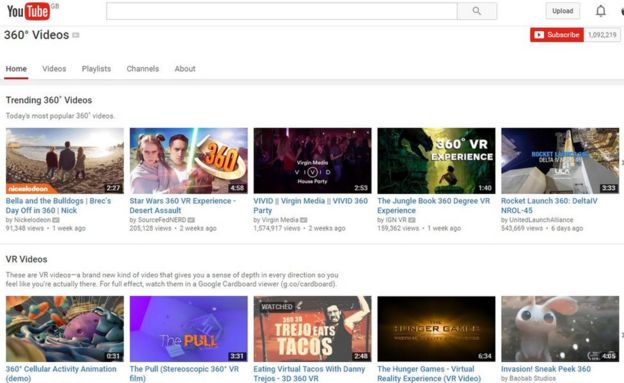624x383 pixels.
Task: Play the Star Wars 360 VR thumbnail
Action: coord(189,161)
